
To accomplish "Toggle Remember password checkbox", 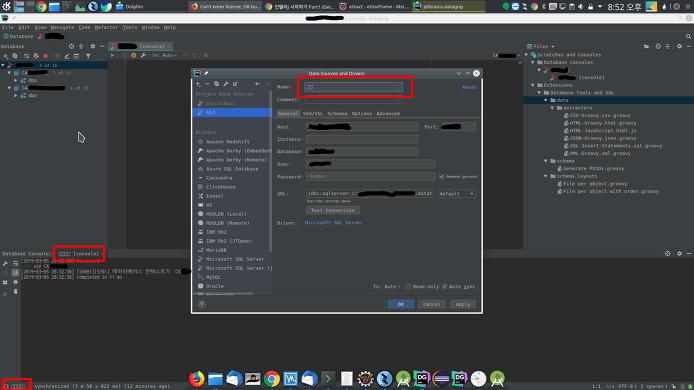I will click(x=441, y=177).
